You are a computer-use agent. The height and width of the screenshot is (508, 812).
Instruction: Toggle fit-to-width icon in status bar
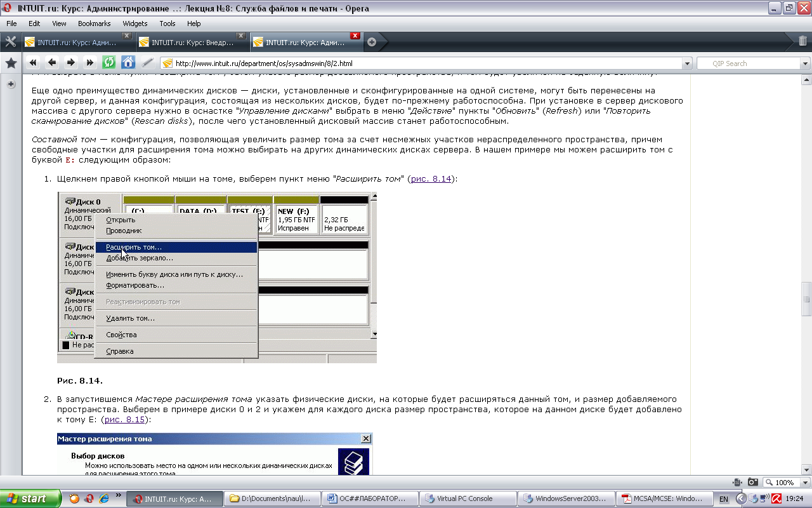[x=738, y=483]
